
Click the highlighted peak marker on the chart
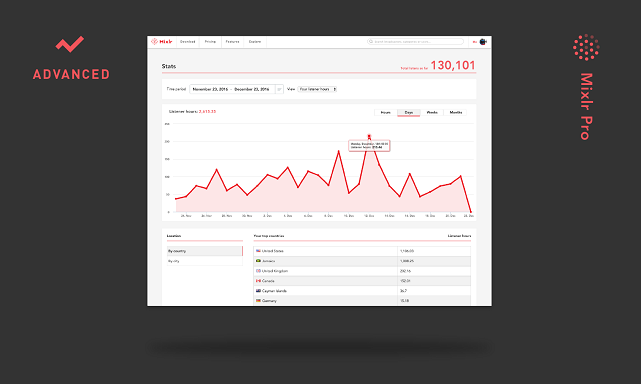point(369,137)
